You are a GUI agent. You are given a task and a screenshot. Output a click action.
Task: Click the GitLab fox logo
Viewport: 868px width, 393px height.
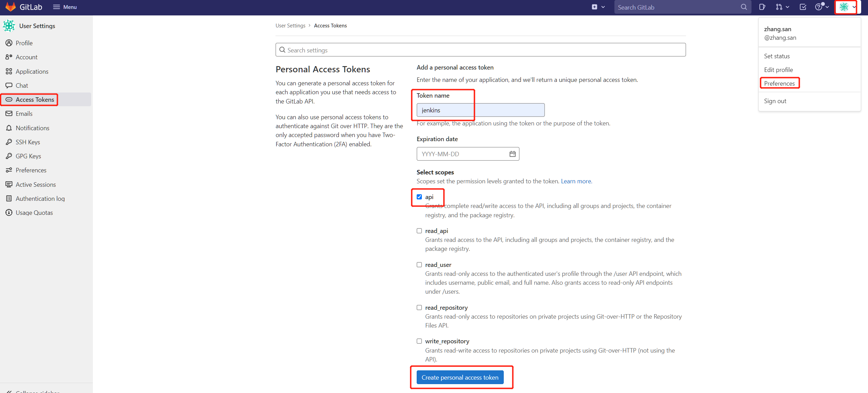11,7
